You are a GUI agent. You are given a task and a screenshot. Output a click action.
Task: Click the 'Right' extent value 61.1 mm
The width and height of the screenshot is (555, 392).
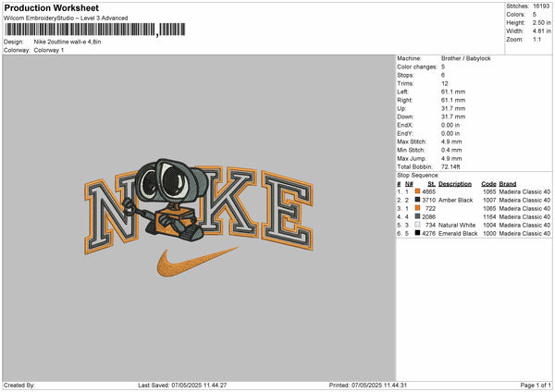pos(453,100)
